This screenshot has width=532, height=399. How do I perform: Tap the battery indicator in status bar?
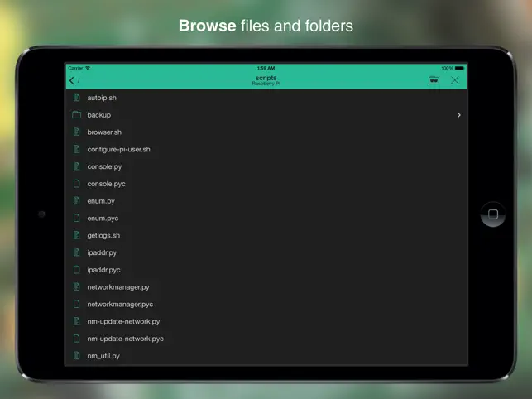point(459,68)
